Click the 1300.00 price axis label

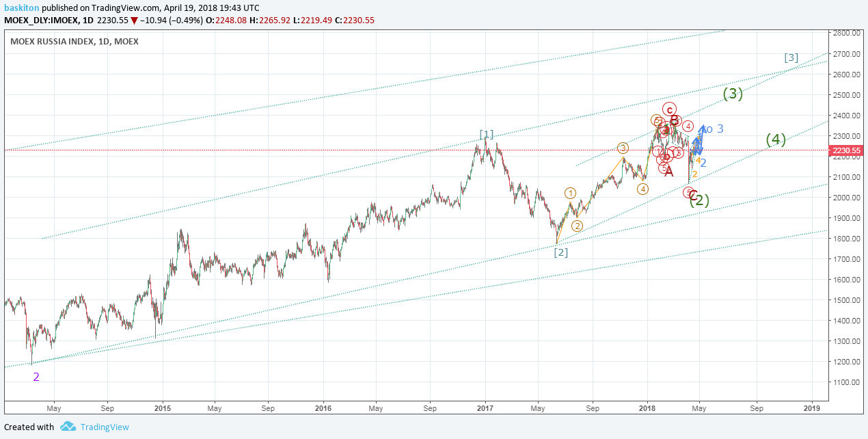[x=847, y=341]
